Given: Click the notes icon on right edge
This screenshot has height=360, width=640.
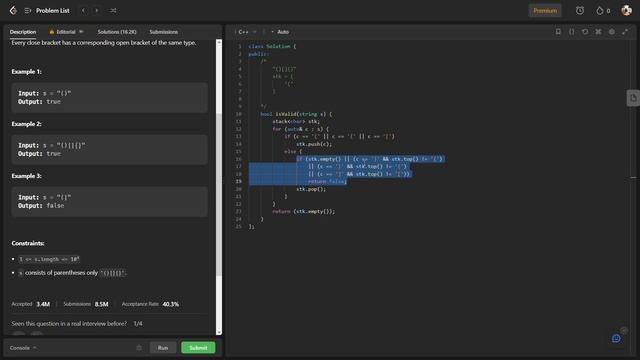Looking at the screenshot, I should tap(633, 98).
